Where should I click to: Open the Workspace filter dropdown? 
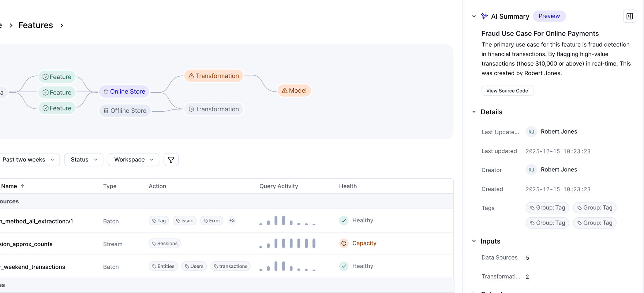point(134,160)
